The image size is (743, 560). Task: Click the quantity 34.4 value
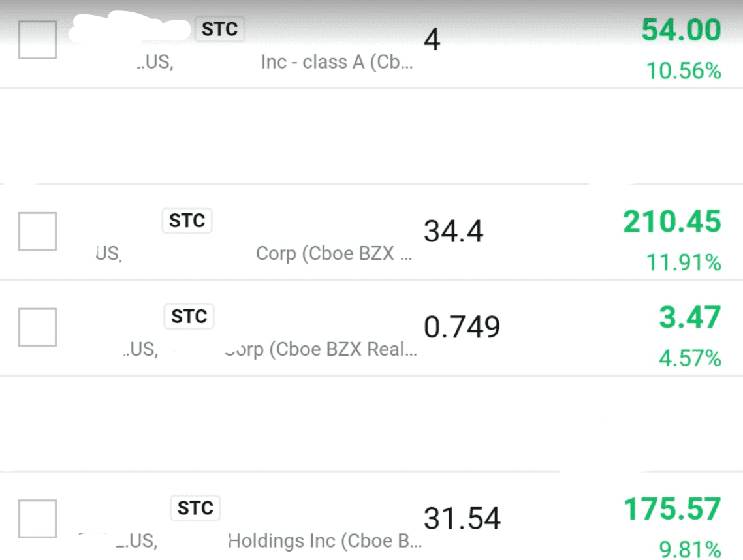453,231
